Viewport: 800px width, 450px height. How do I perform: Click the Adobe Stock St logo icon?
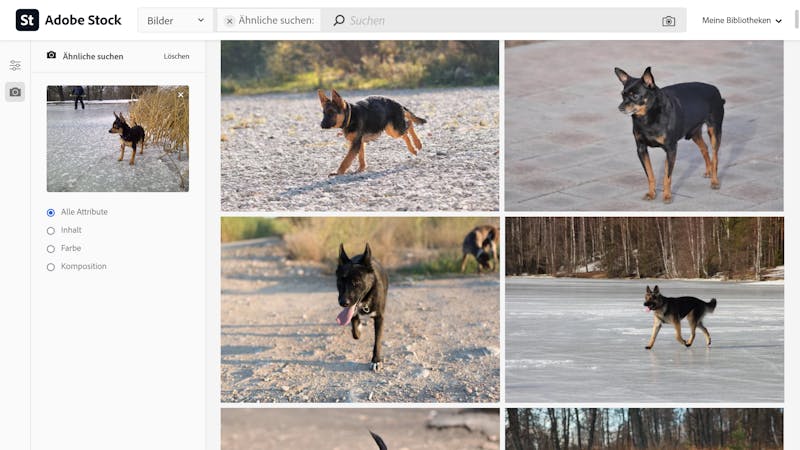tap(27, 20)
